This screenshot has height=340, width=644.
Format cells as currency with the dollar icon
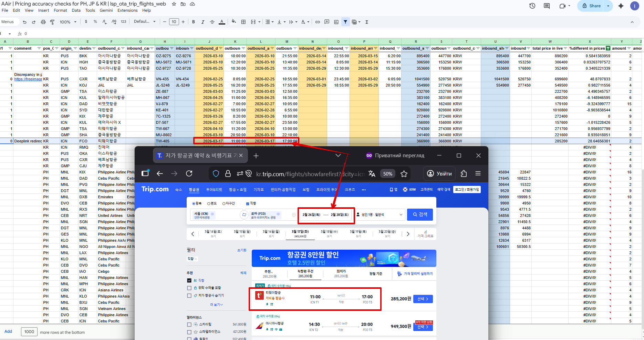coord(86,22)
